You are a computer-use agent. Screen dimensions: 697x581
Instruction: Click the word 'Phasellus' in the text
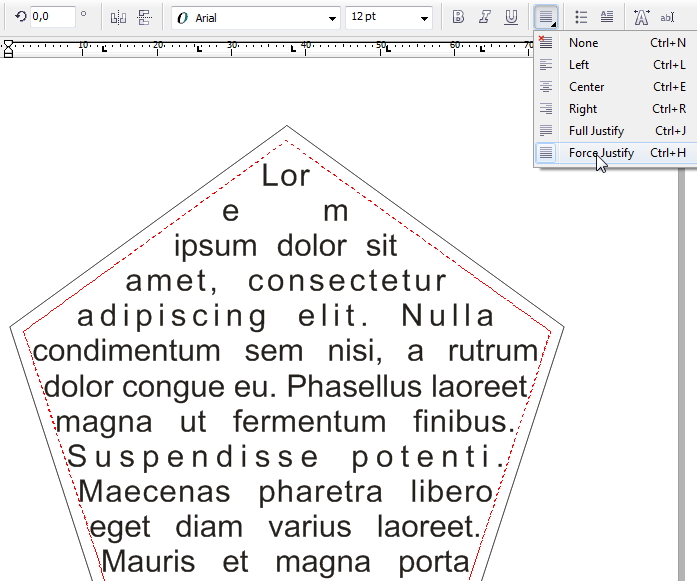pyautogui.click(x=355, y=386)
